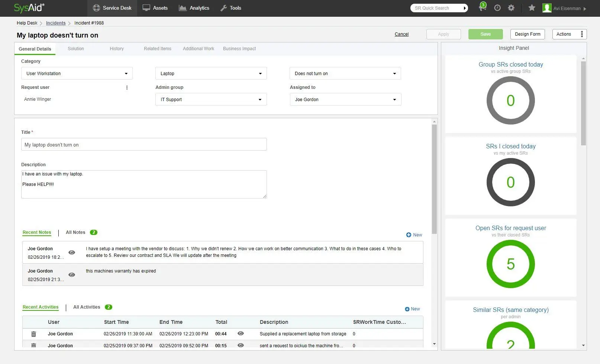Open the Assigned to dropdown showing Joe Gordon
This screenshot has width=600, height=364.
click(394, 99)
